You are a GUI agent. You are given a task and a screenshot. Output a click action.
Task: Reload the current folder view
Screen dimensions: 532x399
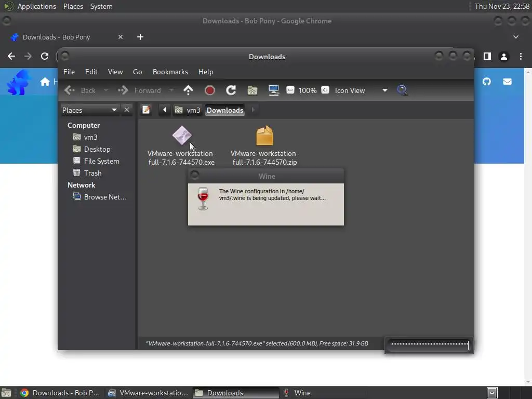click(231, 90)
